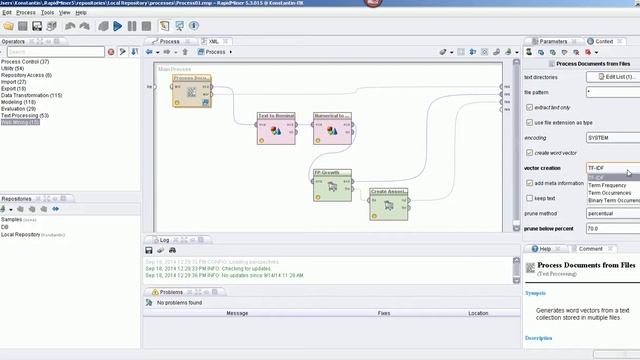Viewport: 640px width, 360px height.
Task: Click the undo arrow in toolbar
Action: tap(70, 26)
